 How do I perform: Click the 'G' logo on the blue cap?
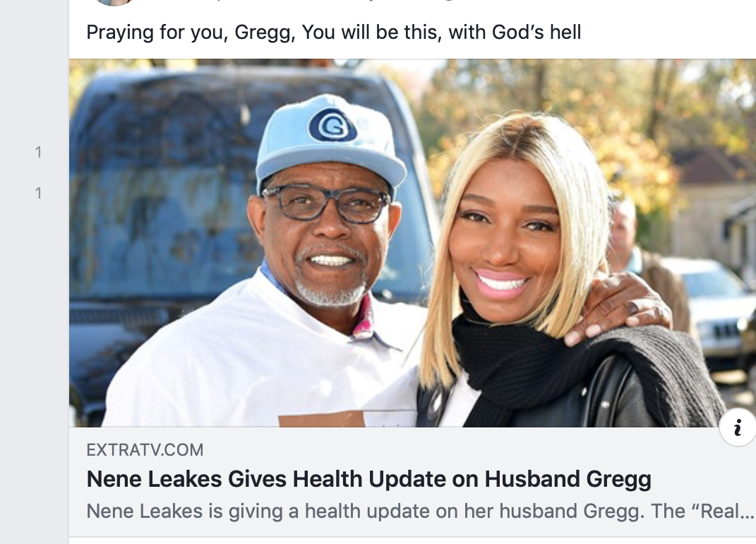[x=332, y=126]
